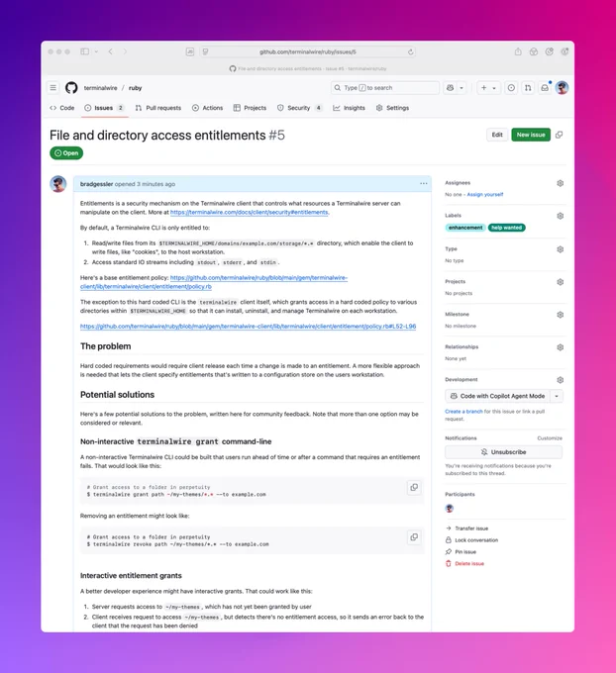Click participant avatar in sidebar
616x673 pixels.
pos(450,508)
